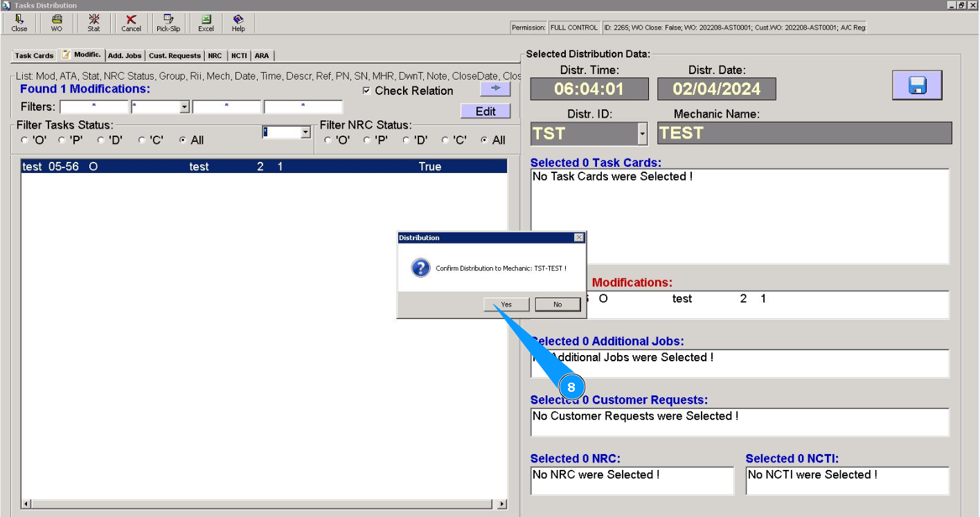Select 'C' under Filter NRC Status
This screenshot has height=517, width=980.
445,140
